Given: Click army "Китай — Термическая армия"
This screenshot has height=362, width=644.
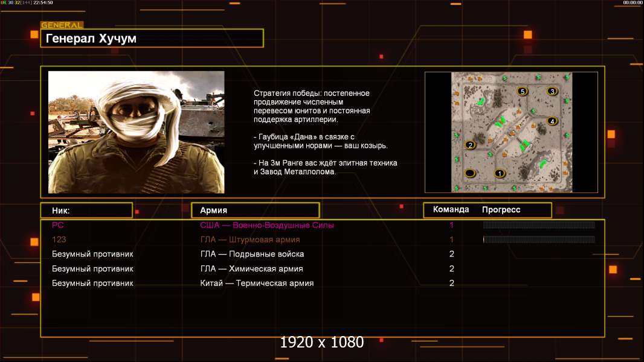Looking at the screenshot, I should [x=257, y=284].
